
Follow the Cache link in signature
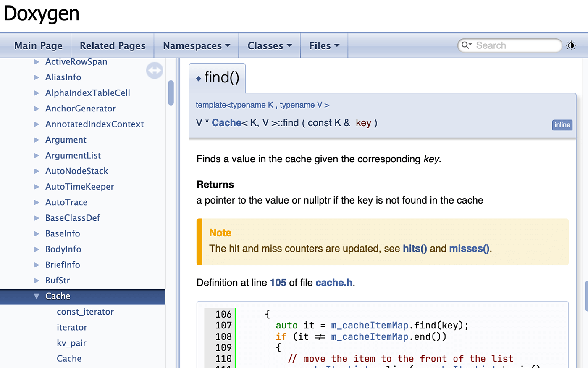point(226,123)
